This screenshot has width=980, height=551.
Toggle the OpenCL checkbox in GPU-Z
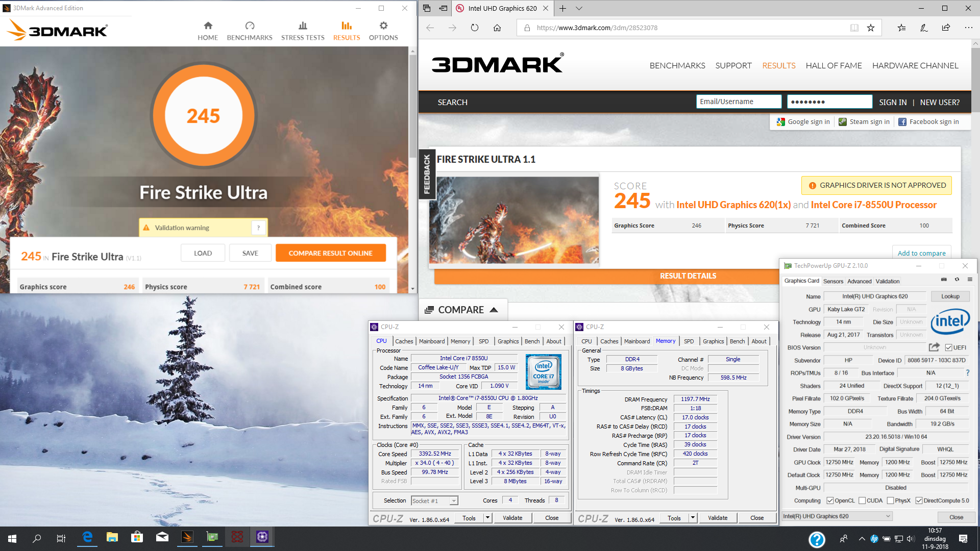(830, 500)
